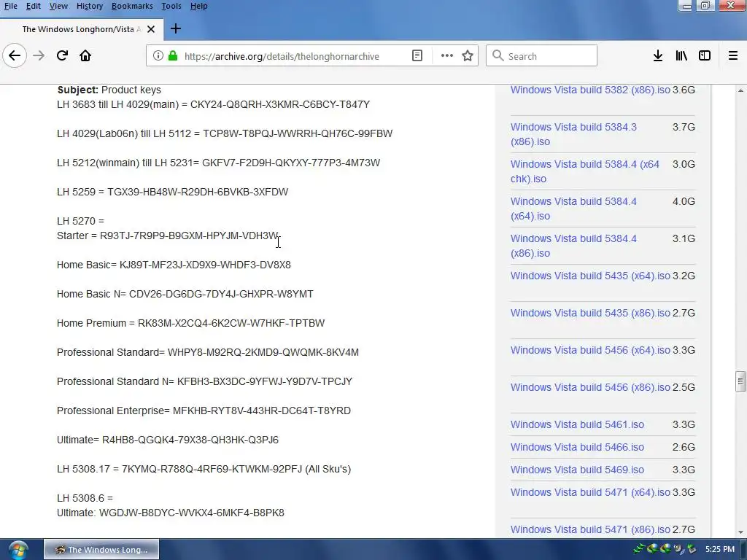Download Windows Vista build 5456 (x86).iso
Viewport: 747px width, 560px height.
point(589,387)
